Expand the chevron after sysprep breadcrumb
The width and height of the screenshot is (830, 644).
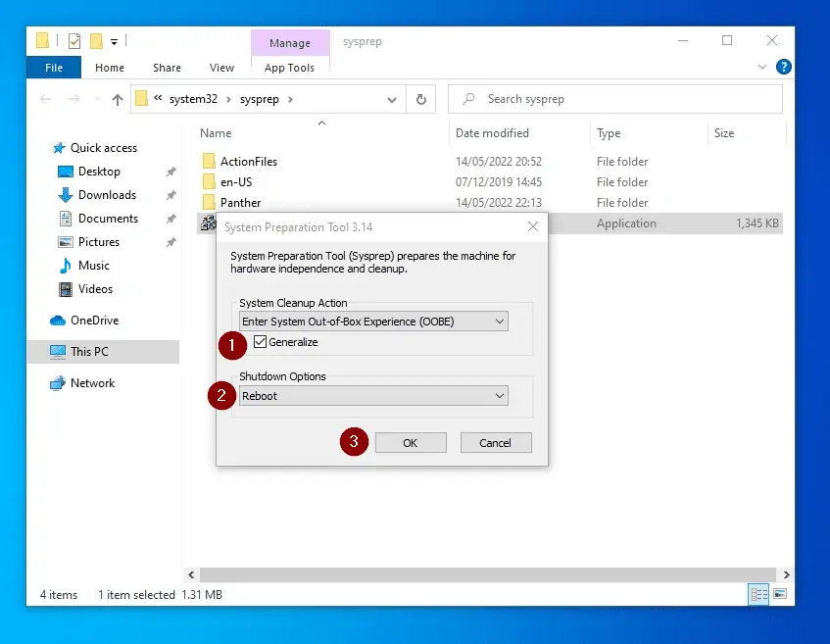pos(290,99)
